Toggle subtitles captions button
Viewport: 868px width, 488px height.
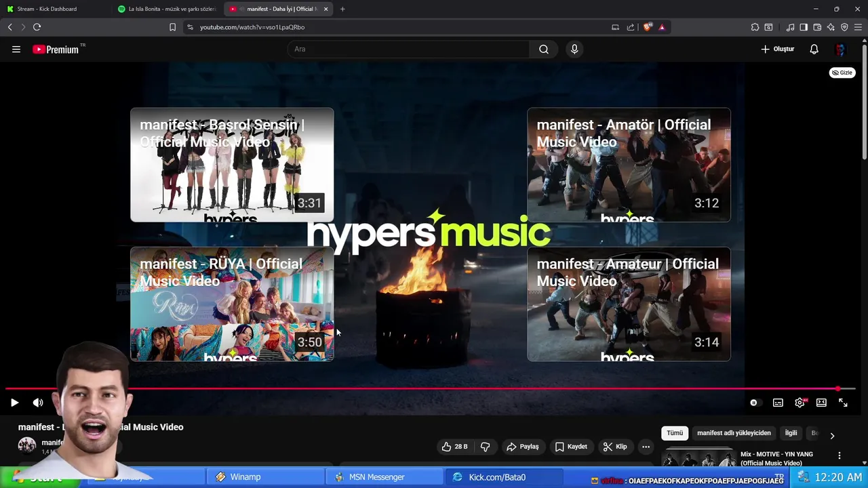pos(778,403)
